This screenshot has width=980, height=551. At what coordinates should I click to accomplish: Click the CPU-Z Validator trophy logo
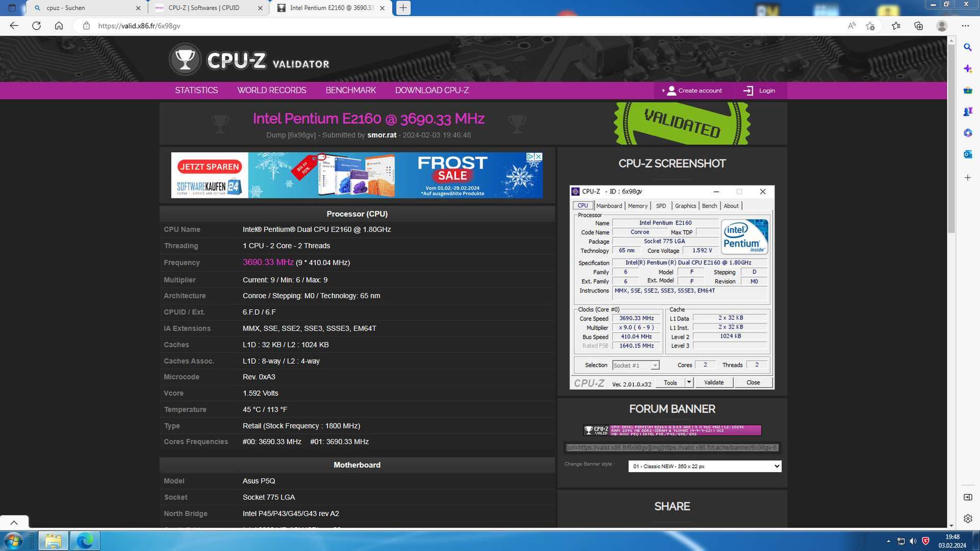pos(185,60)
